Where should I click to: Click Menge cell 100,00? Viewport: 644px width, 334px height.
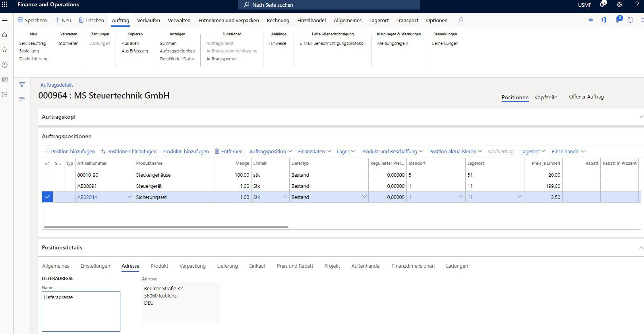pos(232,175)
